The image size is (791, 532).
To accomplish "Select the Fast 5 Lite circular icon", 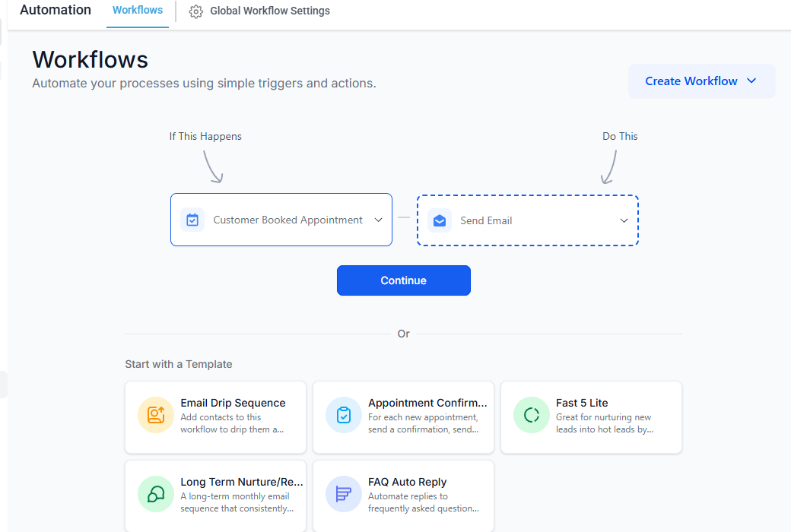I will tap(531, 415).
